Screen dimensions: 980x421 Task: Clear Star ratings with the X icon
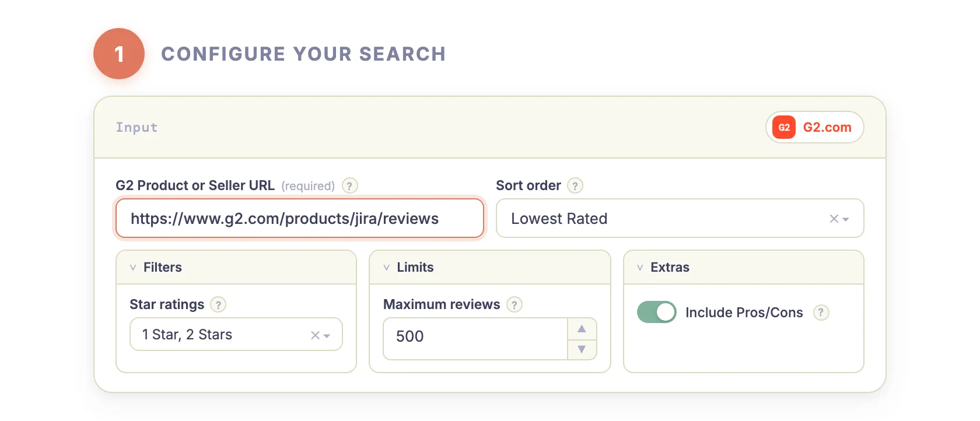tap(314, 335)
